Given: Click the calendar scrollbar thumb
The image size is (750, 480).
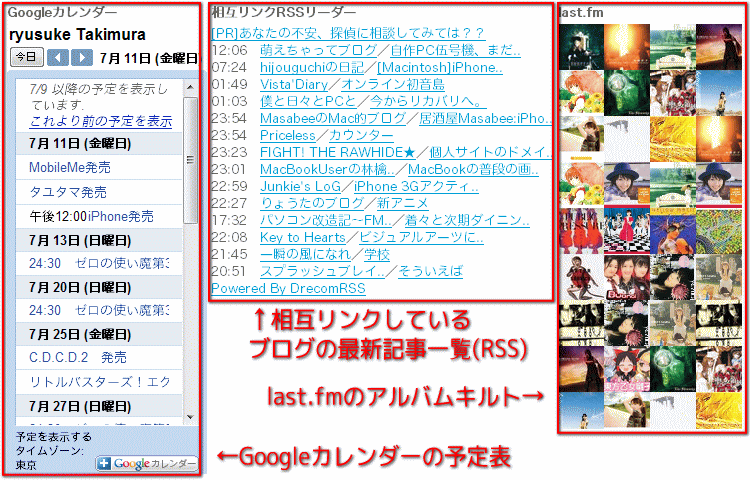Looking at the screenshot, I should coord(190,160).
